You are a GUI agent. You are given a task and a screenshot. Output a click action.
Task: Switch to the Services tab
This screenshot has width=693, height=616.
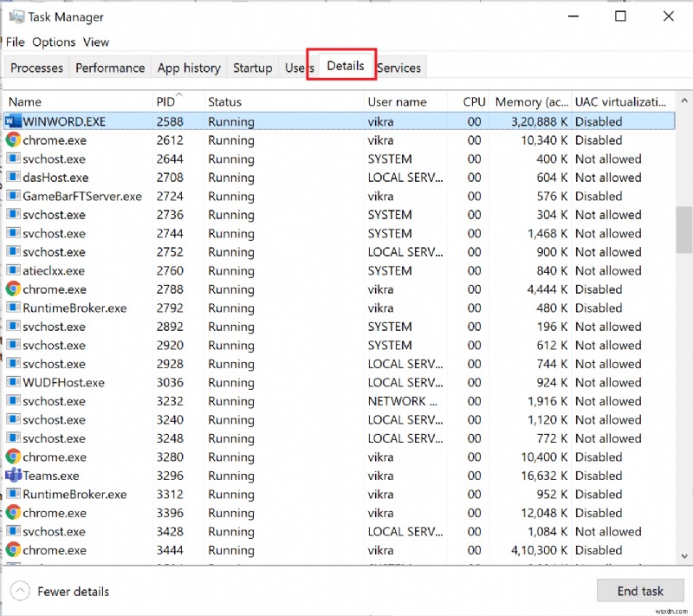click(x=399, y=68)
